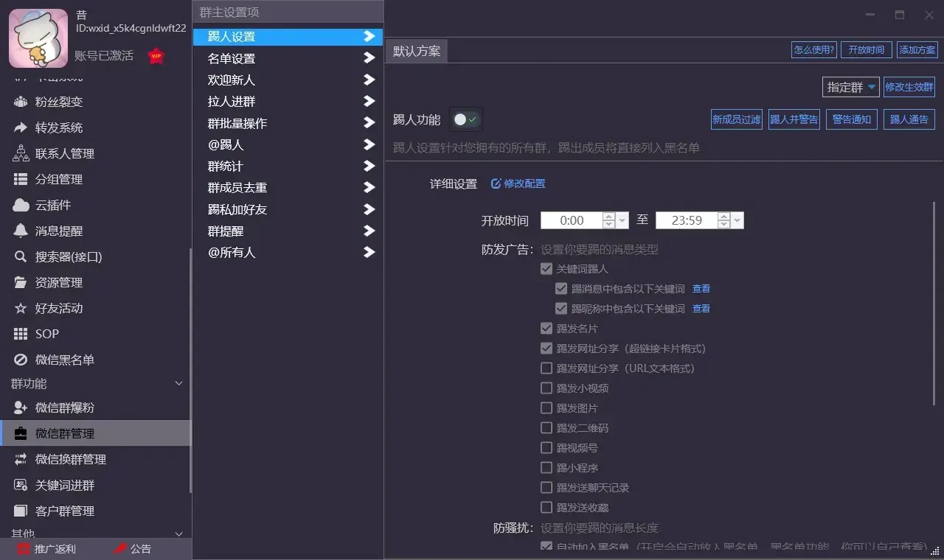The height and width of the screenshot is (560, 944).
Task: Toggle the 踢人功能 switch
Action: click(x=466, y=119)
